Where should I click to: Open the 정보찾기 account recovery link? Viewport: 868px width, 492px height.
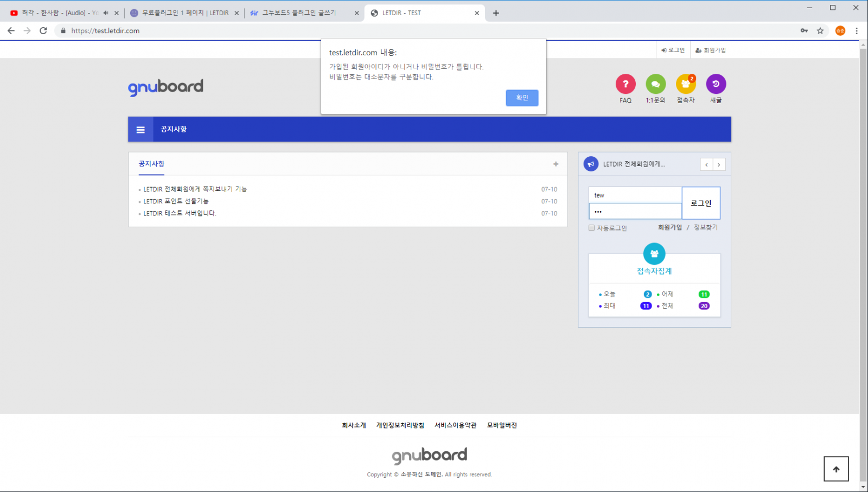[706, 227]
